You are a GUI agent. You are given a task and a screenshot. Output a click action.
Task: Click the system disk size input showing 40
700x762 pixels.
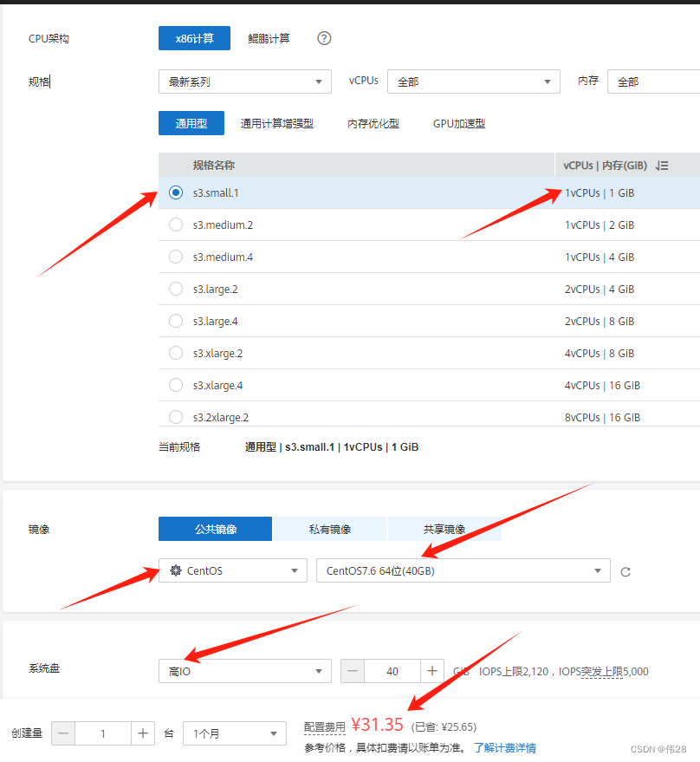(392, 670)
